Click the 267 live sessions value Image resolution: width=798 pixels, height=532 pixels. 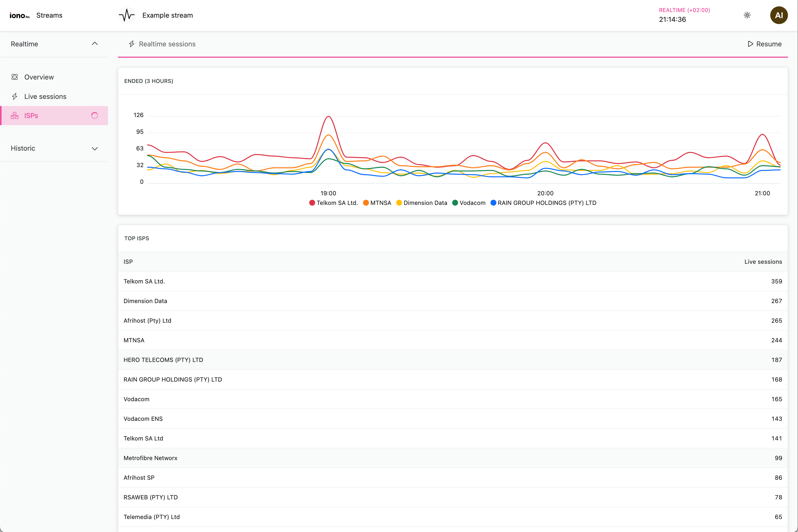(776, 301)
